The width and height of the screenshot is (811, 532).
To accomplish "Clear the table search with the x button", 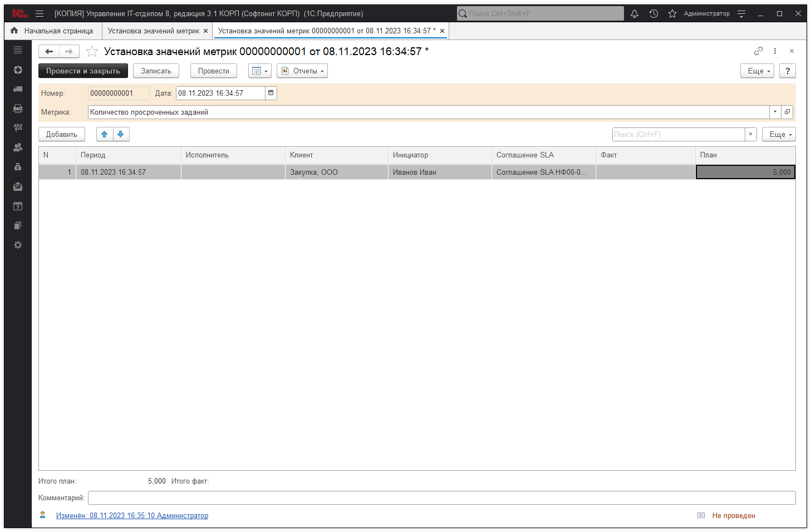I will [750, 134].
